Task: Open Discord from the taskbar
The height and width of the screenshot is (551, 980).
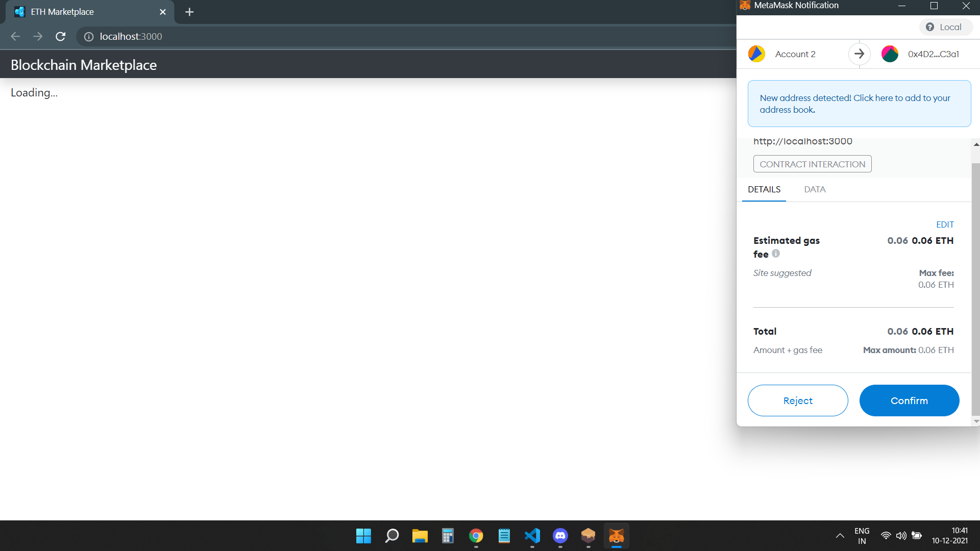Action: point(560,536)
